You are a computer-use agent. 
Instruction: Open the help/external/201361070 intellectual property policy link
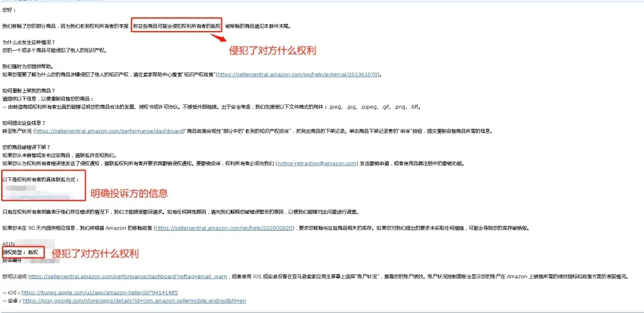pos(298,75)
